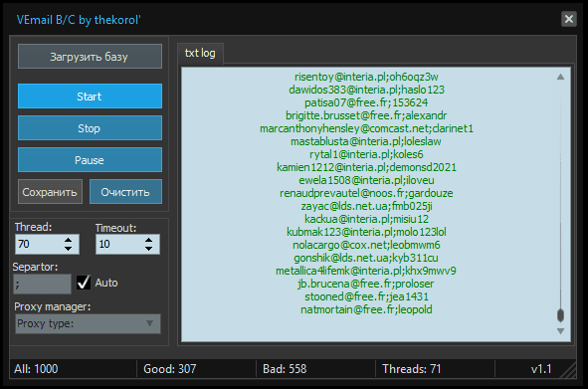Click the Good: 307 status entry
The image size is (588, 389).
(170, 369)
